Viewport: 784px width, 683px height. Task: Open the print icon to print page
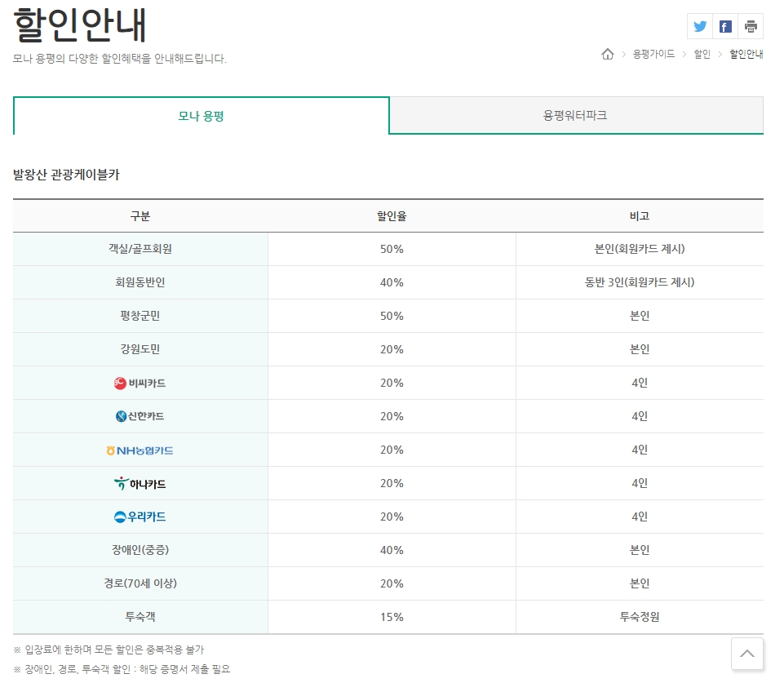click(x=750, y=25)
